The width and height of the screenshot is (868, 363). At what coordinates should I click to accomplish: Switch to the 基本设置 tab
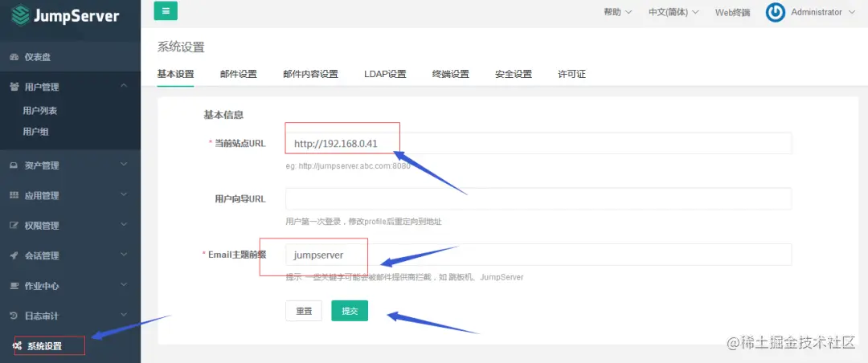click(x=175, y=74)
